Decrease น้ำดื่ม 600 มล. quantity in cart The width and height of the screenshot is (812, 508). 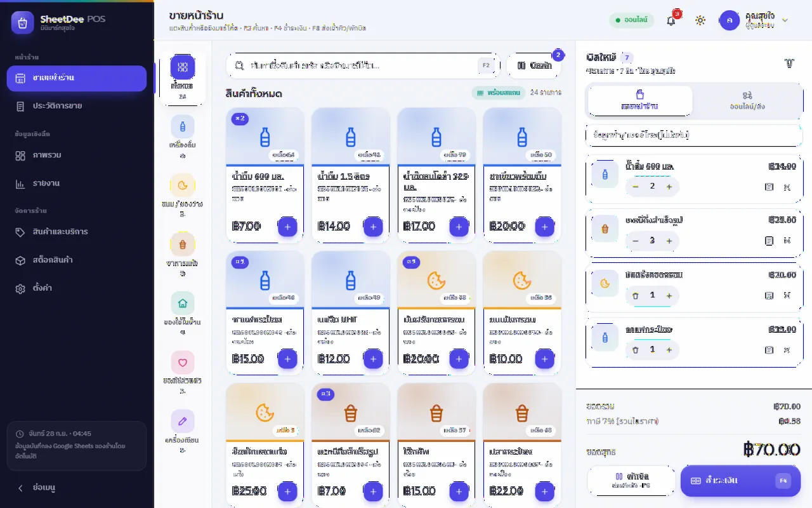(x=636, y=187)
